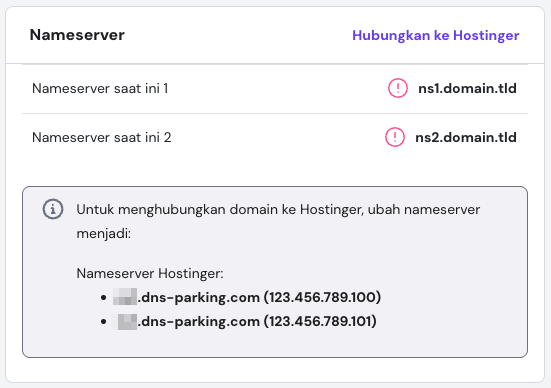
Task: Click the Nameserver Hostinger: label
Action: [150, 273]
